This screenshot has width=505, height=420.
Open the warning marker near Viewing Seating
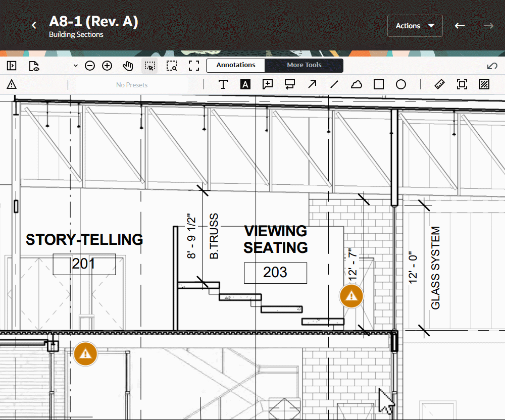351,296
